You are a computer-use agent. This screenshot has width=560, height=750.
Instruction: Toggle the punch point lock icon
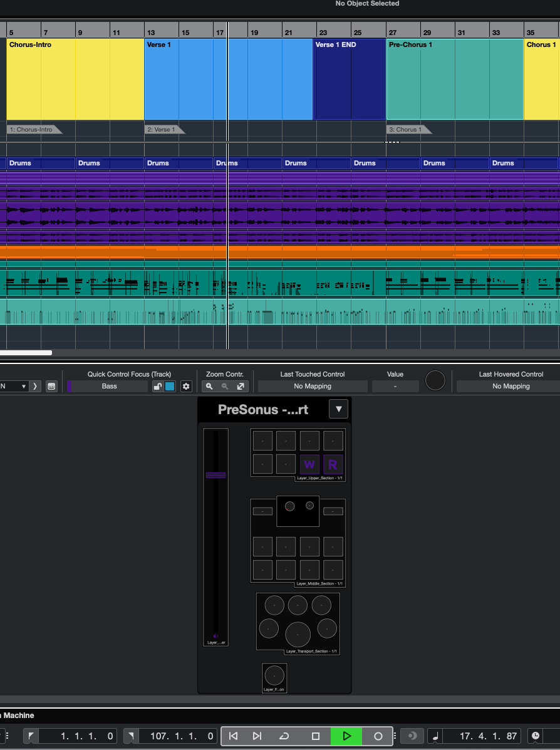click(x=411, y=736)
